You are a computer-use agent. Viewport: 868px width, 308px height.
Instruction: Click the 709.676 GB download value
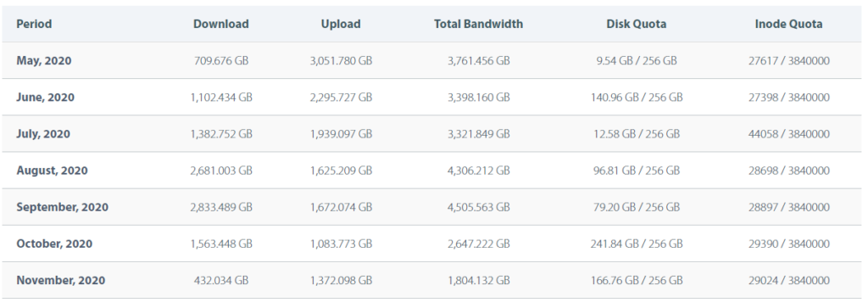pyautogui.click(x=221, y=60)
